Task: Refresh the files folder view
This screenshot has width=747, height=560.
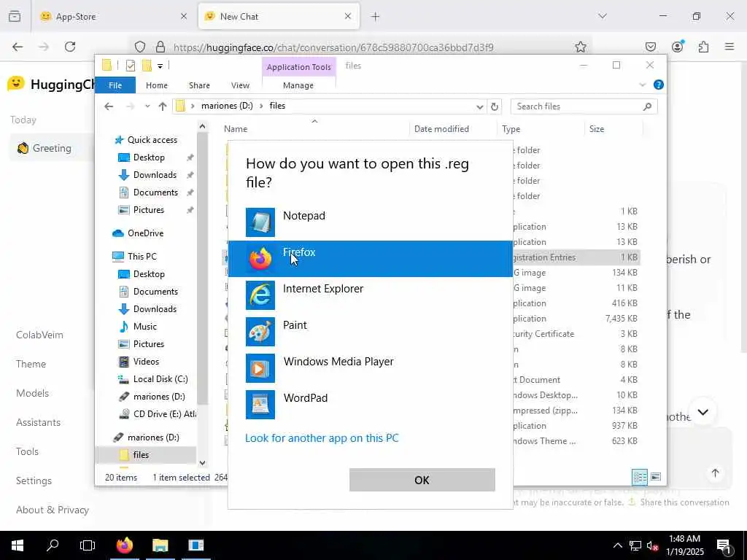Action: click(495, 106)
